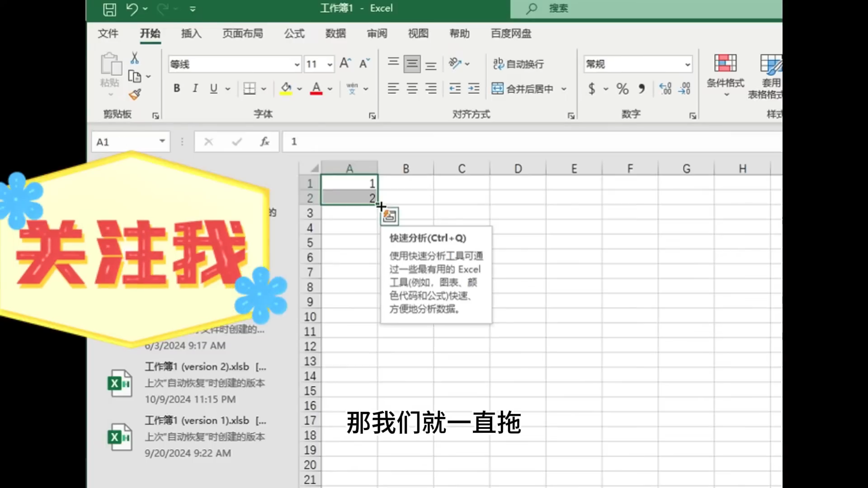Click the 粘贴 paste clipboard icon
868x488 pixels.
[111, 64]
